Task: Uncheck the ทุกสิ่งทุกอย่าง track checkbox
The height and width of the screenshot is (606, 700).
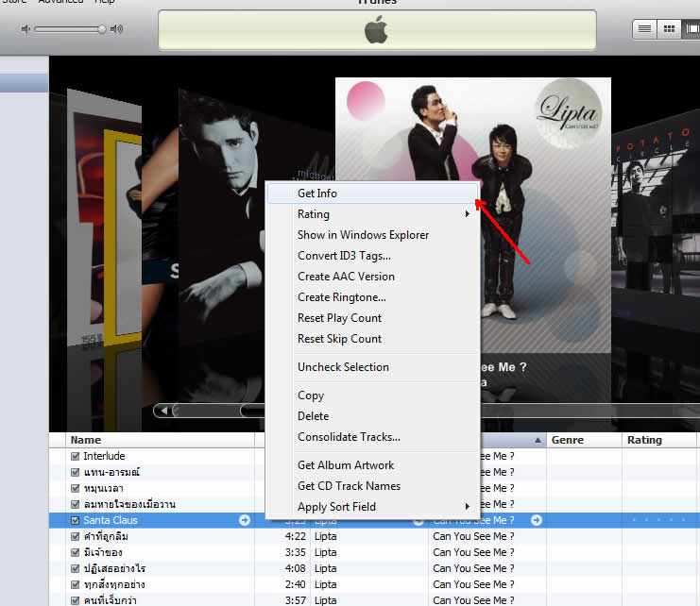Action: point(75,584)
